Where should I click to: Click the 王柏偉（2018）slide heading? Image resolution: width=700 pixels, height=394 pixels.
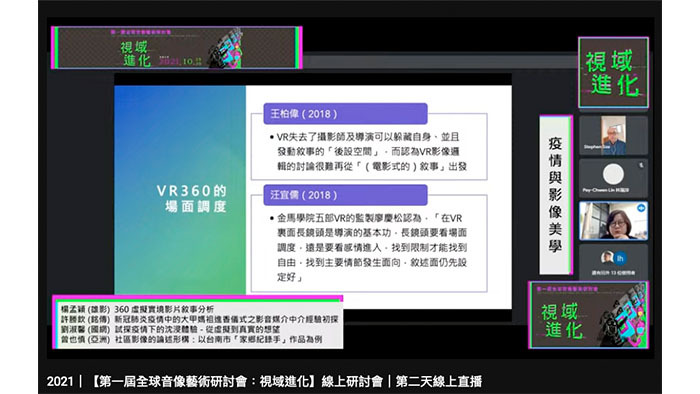tap(345, 114)
